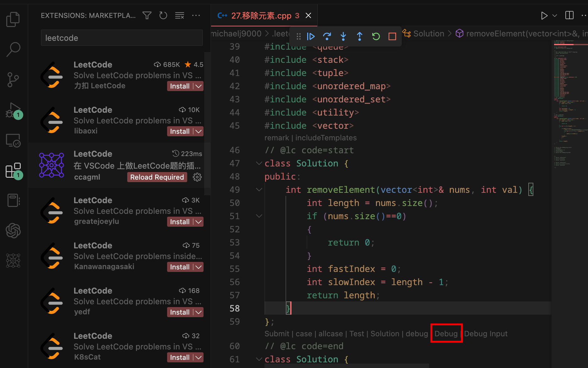Filter extensions with the funnel icon
The width and height of the screenshot is (588, 368).
[147, 15]
